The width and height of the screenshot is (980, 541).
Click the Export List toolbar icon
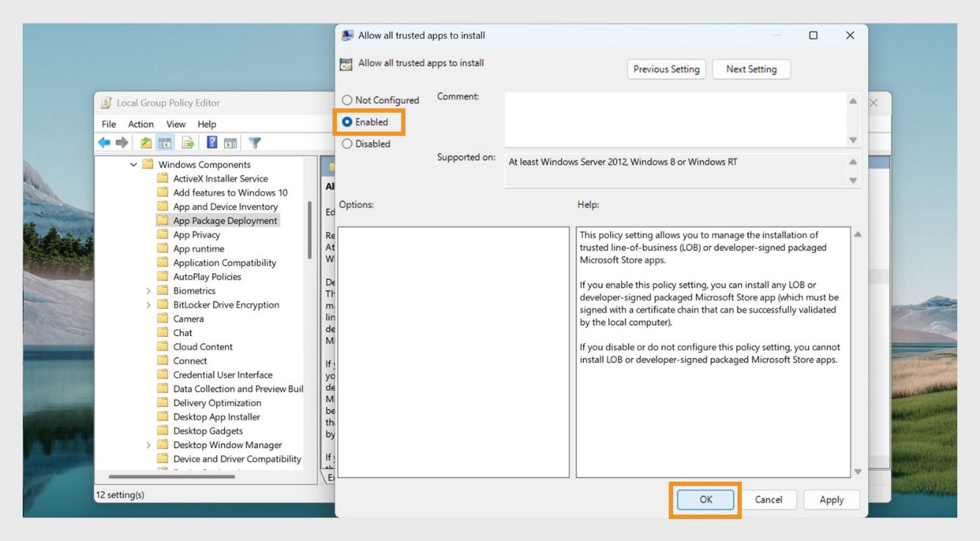(x=188, y=143)
